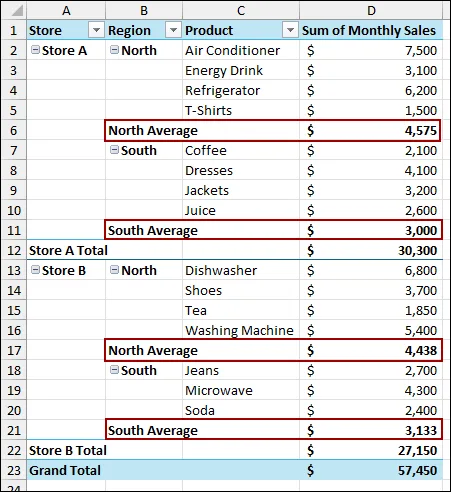Screen dimensions: 451x492
Task: Click the North Average label in row 6
Action: 153,130
